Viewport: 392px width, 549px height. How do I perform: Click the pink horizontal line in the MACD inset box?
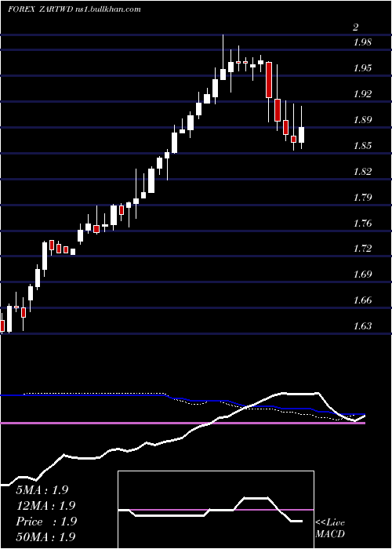216,510
